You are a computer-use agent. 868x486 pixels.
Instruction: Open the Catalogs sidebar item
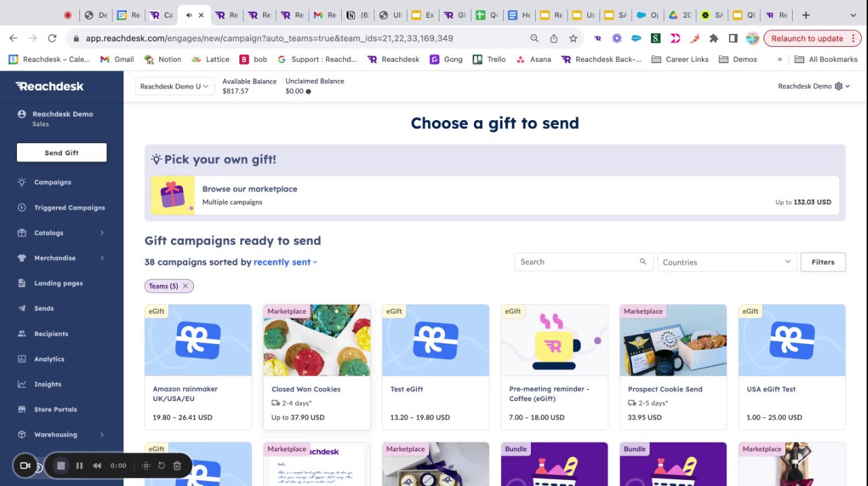point(49,233)
